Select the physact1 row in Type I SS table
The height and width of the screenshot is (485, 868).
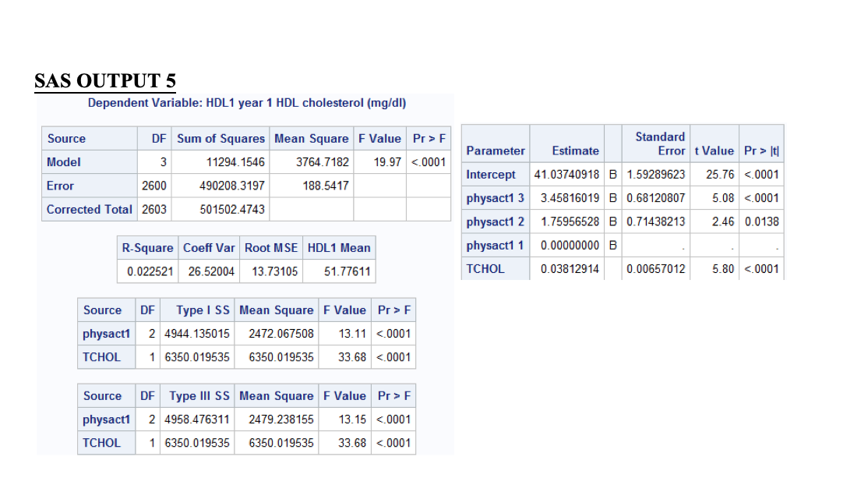pos(106,333)
